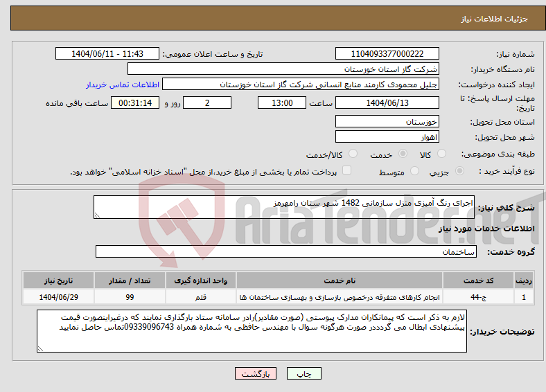The image size is (546, 392).
Task: Click the تعداد / مقدار column header
Action: click(x=130, y=280)
